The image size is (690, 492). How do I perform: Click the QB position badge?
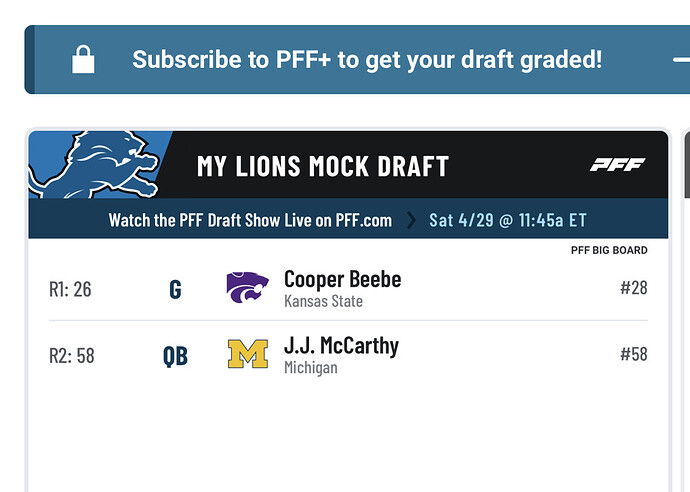point(175,356)
